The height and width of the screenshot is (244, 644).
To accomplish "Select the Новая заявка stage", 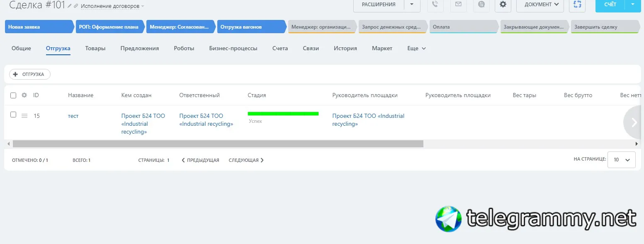I will (39, 27).
